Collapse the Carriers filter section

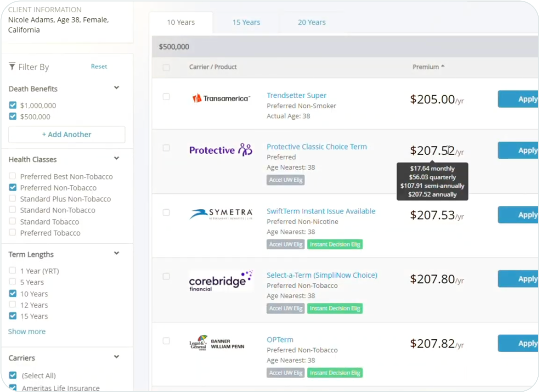[117, 357]
